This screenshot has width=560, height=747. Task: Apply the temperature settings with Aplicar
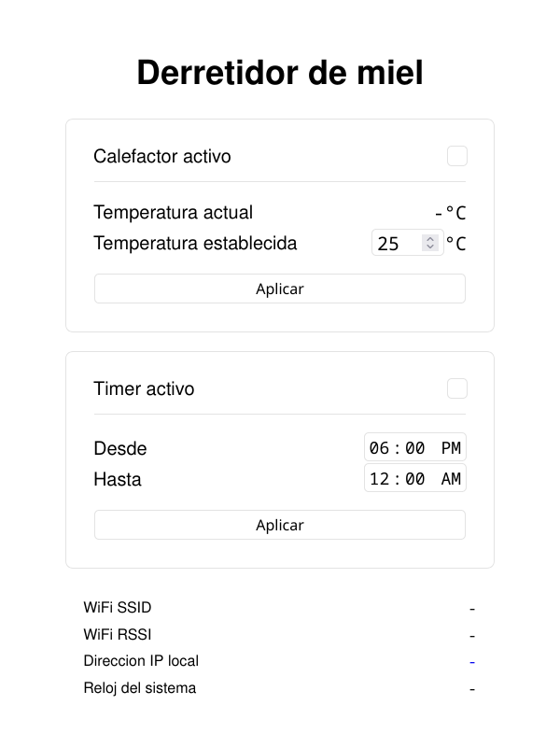pyautogui.click(x=279, y=289)
